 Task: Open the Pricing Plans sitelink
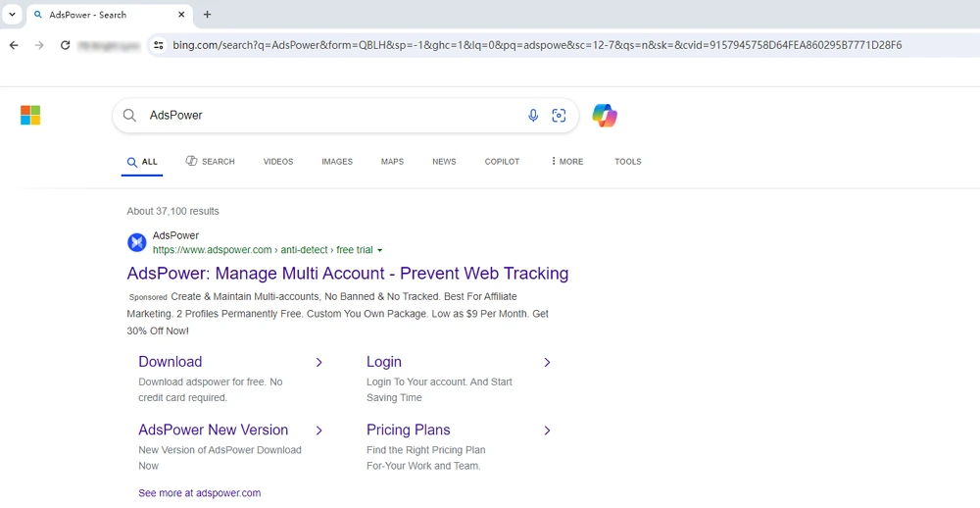pos(408,430)
